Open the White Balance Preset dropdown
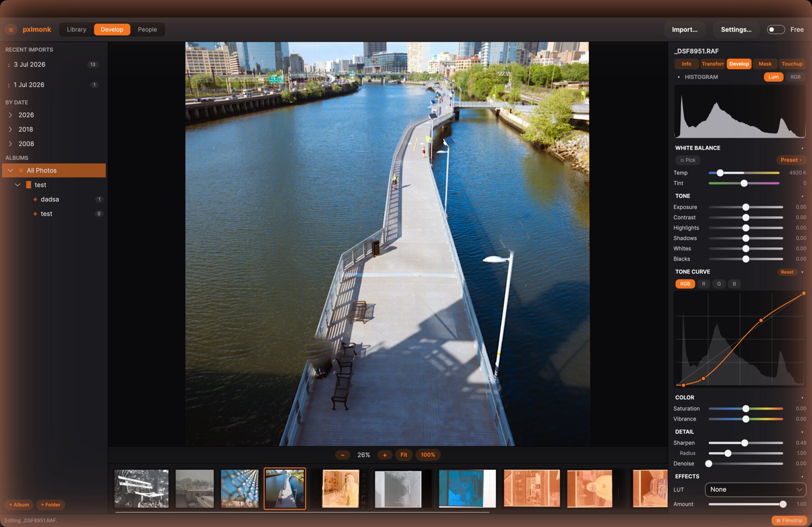Screen dimensions: 812x527 [x=791, y=160]
